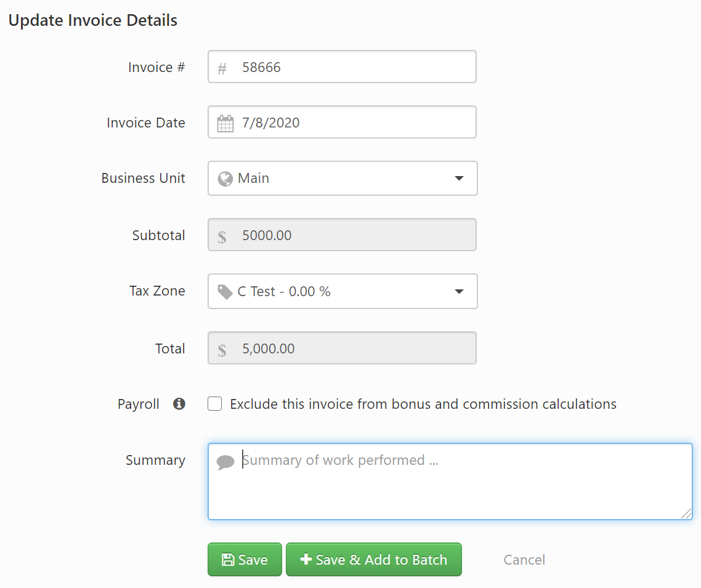Click the Payroll info icon

coord(179,404)
